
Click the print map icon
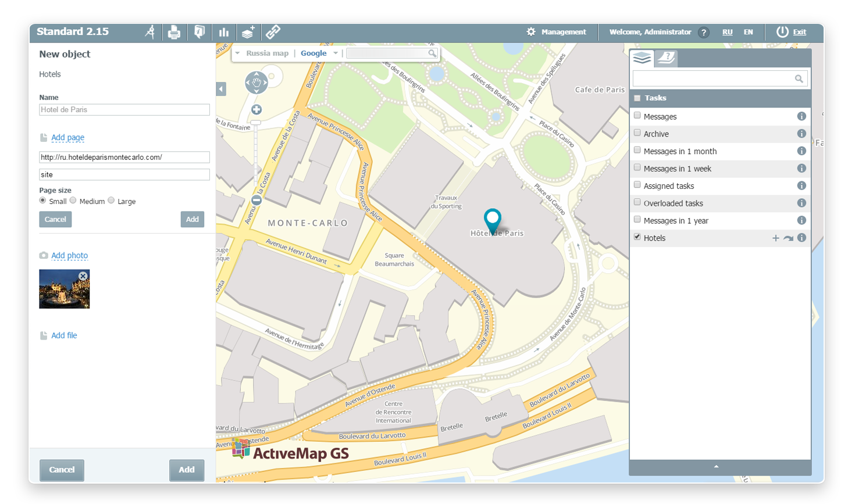(174, 33)
